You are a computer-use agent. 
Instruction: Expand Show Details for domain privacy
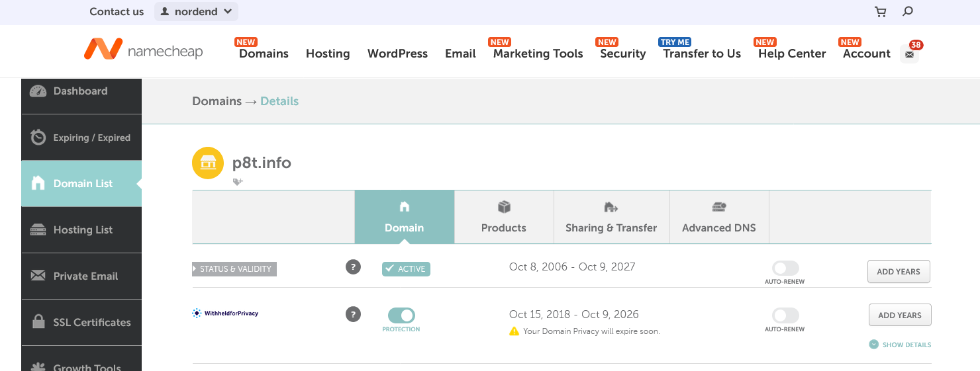click(x=900, y=345)
